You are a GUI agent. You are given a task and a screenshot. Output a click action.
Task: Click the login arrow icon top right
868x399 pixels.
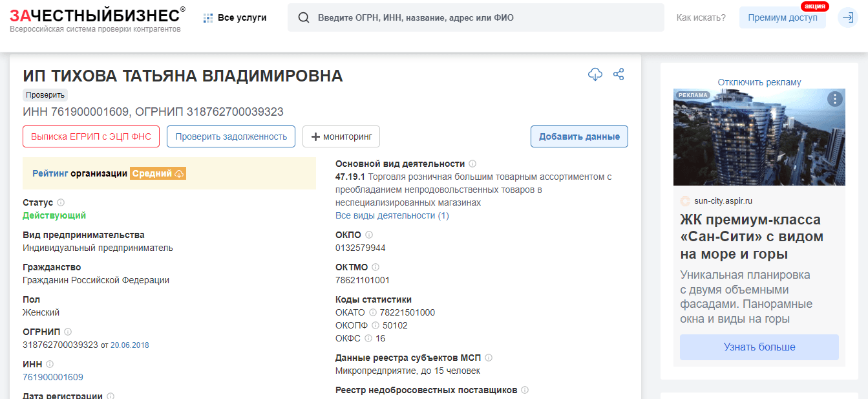click(847, 17)
